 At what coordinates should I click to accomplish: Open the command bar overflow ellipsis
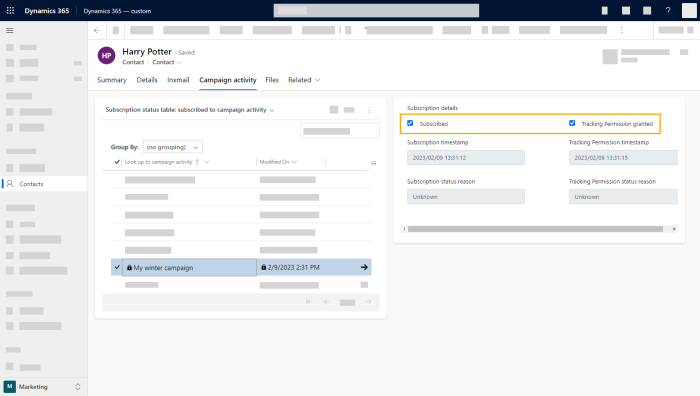point(621,30)
